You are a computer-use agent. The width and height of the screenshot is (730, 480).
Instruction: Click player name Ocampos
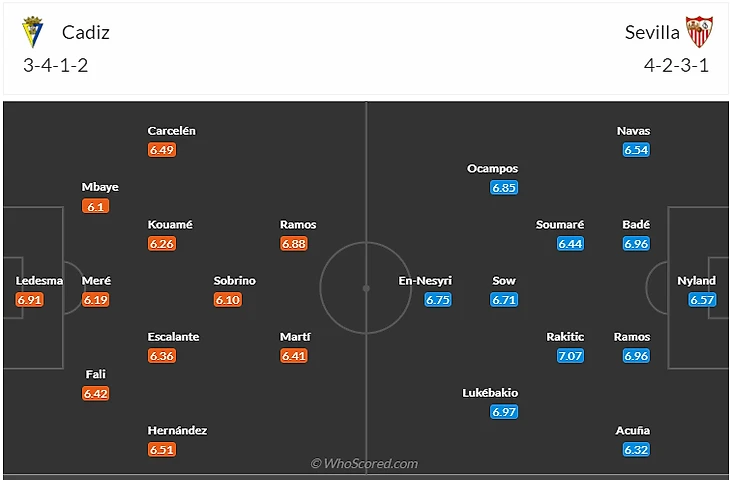492,169
